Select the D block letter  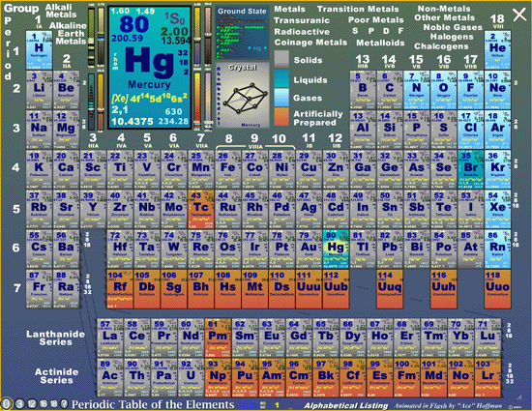coord(386,31)
